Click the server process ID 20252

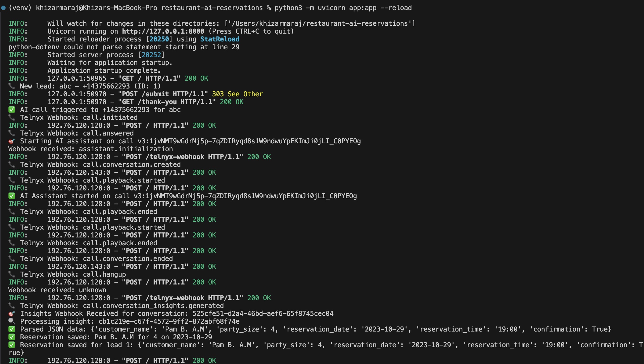(151, 55)
